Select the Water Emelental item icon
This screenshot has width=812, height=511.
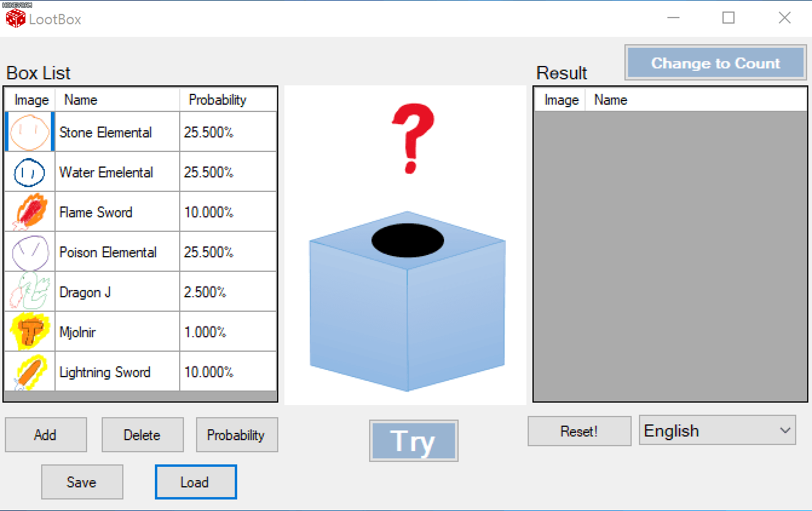pyautogui.click(x=29, y=171)
